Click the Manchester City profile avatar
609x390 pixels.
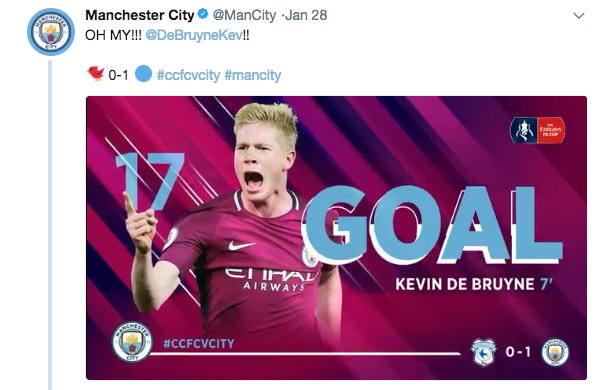click(51, 32)
